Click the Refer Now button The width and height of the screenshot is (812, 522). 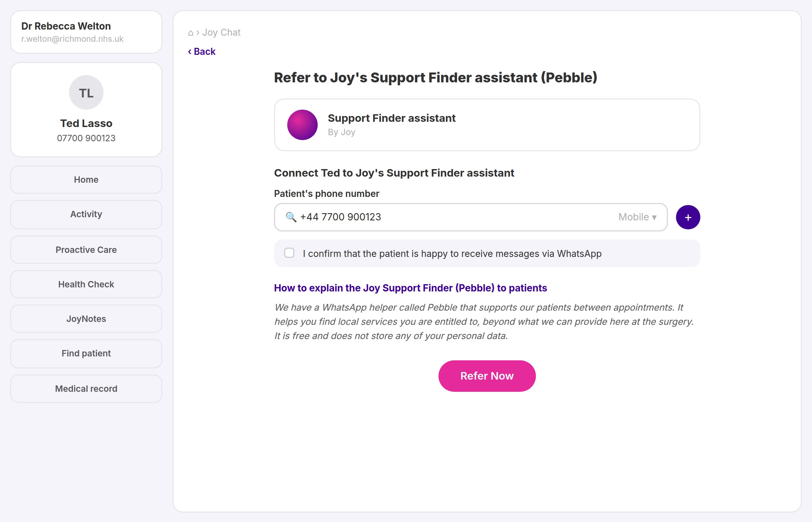click(x=487, y=376)
